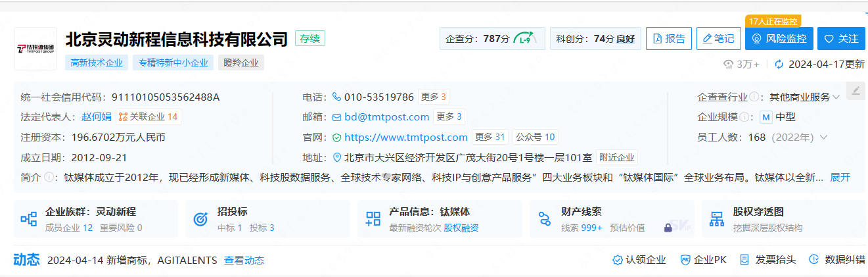Follow the company with 关注 button
Viewport: 868px width, 277px height.
coord(842,38)
